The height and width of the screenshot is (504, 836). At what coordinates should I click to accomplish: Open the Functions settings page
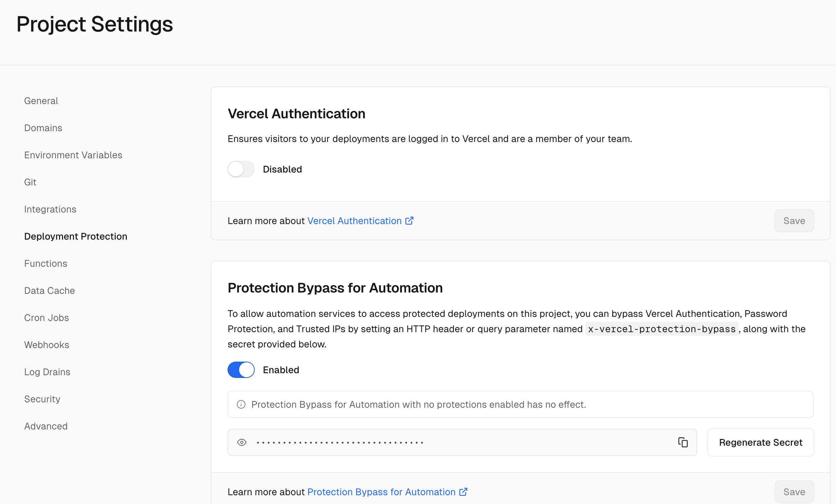point(45,264)
